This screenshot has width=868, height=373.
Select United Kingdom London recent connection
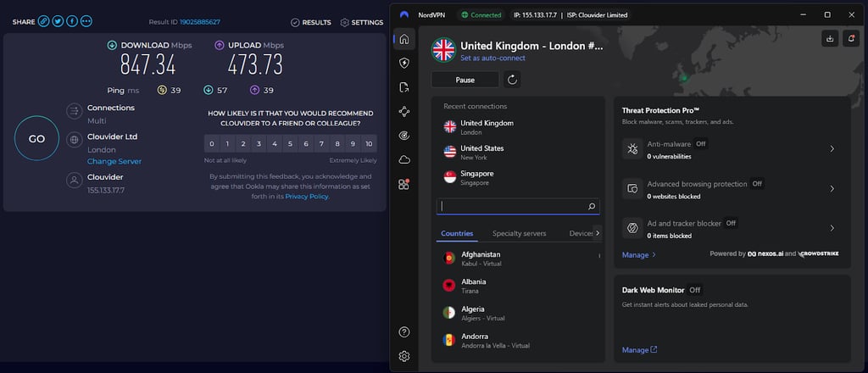(518, 126)
